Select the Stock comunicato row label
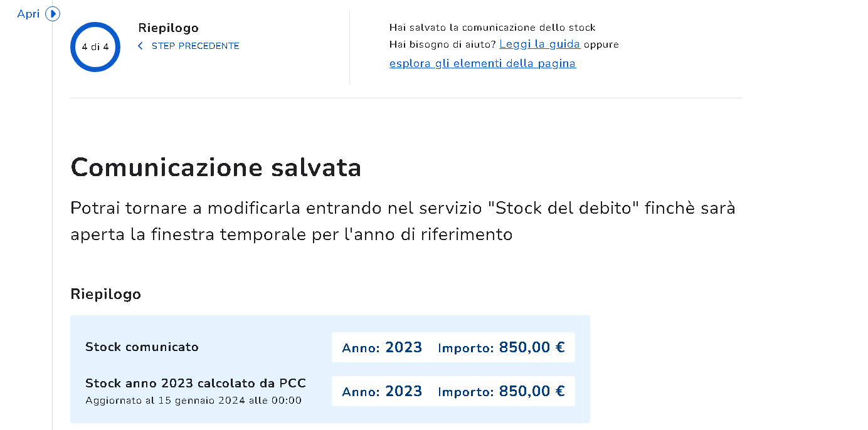Viewport: 868px width, 430px height. pyautogui.click(x=142, y=347)
